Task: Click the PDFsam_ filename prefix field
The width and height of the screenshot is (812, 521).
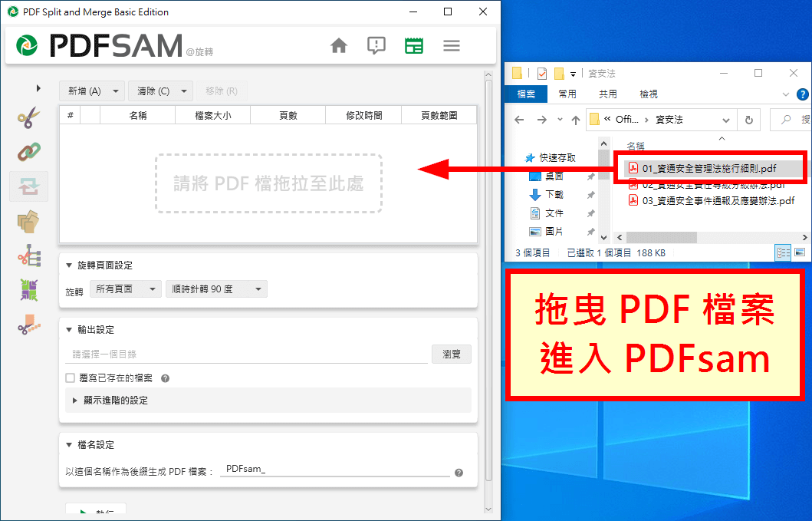Action: point(335,469)
